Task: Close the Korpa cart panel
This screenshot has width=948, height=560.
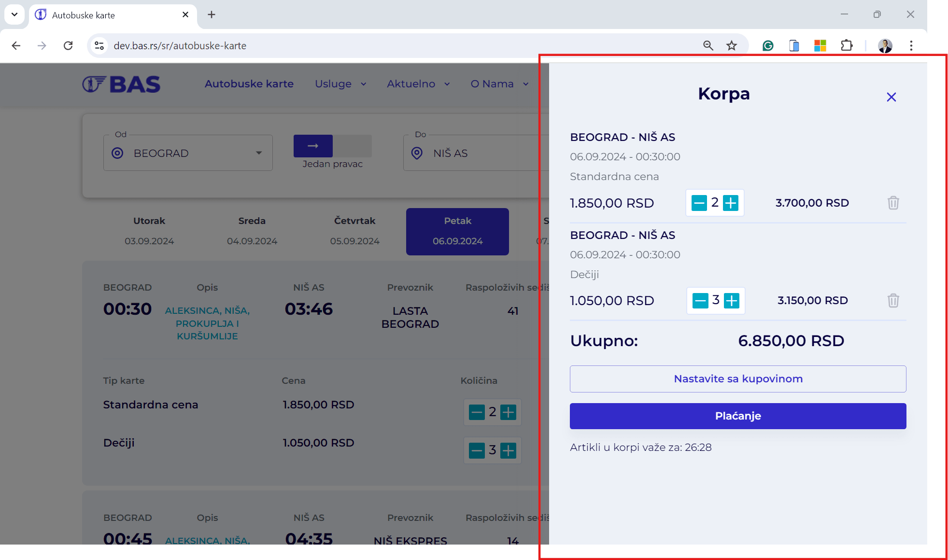Action: (x=891, y=97)
